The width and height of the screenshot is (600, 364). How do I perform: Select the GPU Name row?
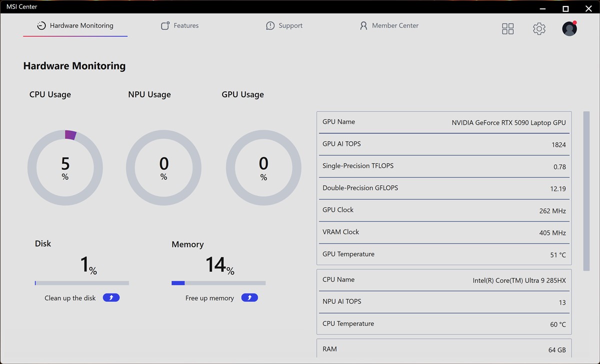coord(444,122)
